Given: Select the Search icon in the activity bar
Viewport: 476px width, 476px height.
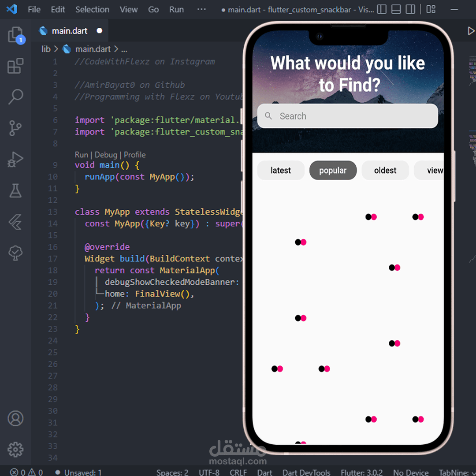Looking at the screenshot, I should (x=16, y=97).
